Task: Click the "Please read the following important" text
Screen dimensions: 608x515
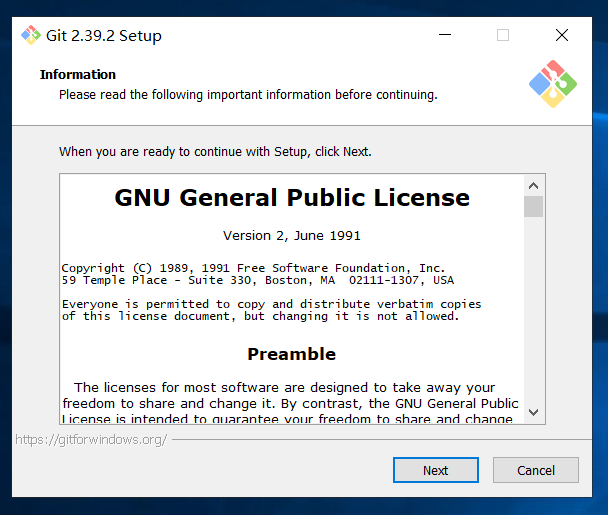Action: click(x=248, y=95)
